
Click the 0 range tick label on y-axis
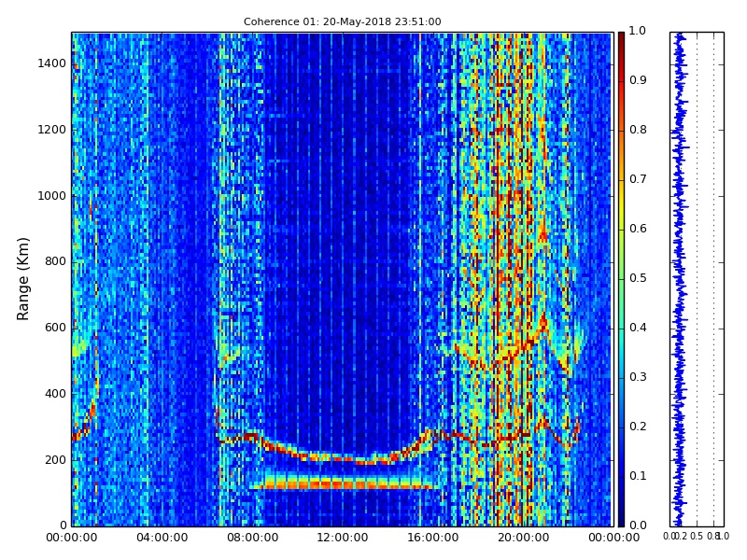[63, 525]
